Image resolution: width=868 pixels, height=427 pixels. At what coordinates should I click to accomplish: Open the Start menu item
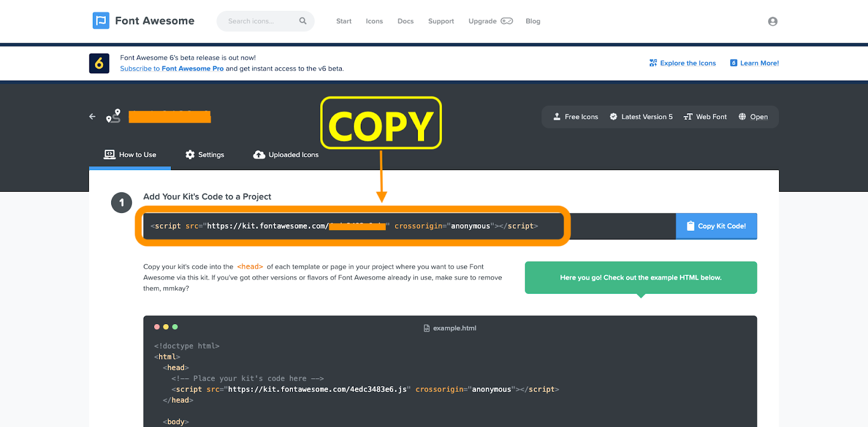344,21
